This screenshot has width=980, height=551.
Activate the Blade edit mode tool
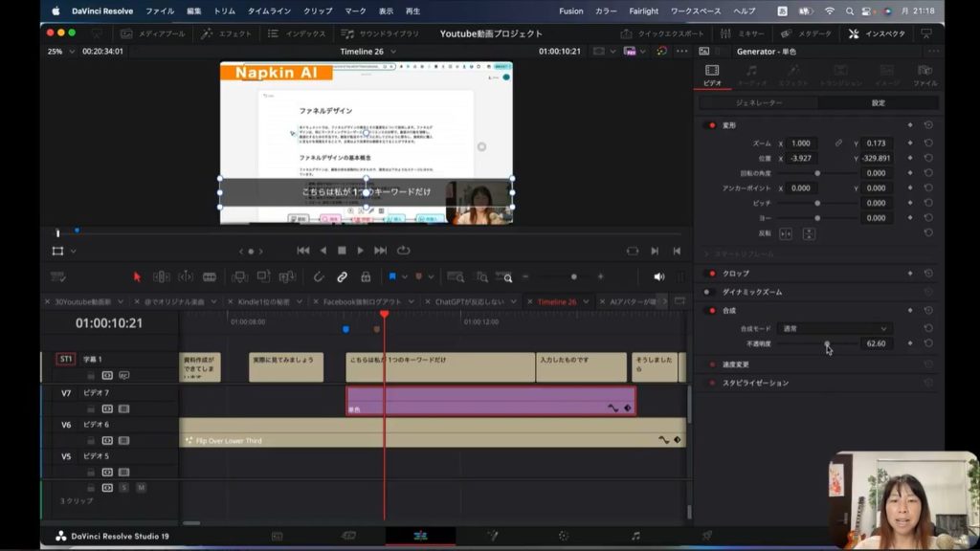pyautogui.click(x=210, y=276)
